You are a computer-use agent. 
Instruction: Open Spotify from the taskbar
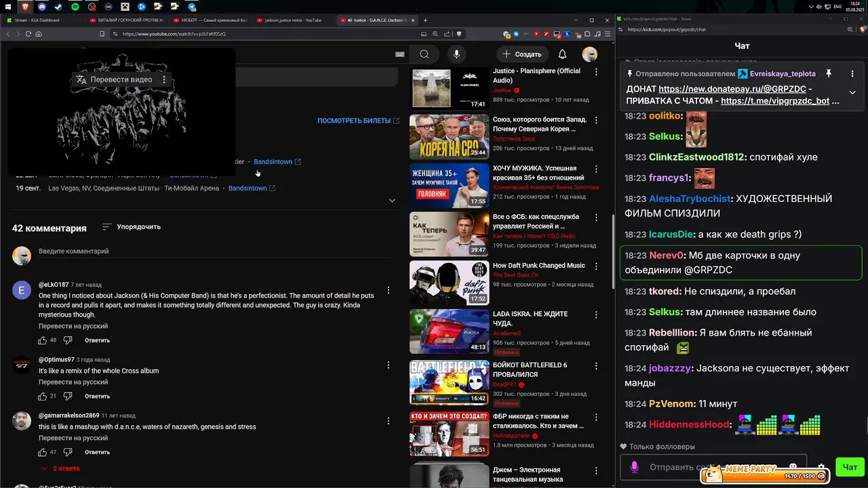(x=75, y=6)
